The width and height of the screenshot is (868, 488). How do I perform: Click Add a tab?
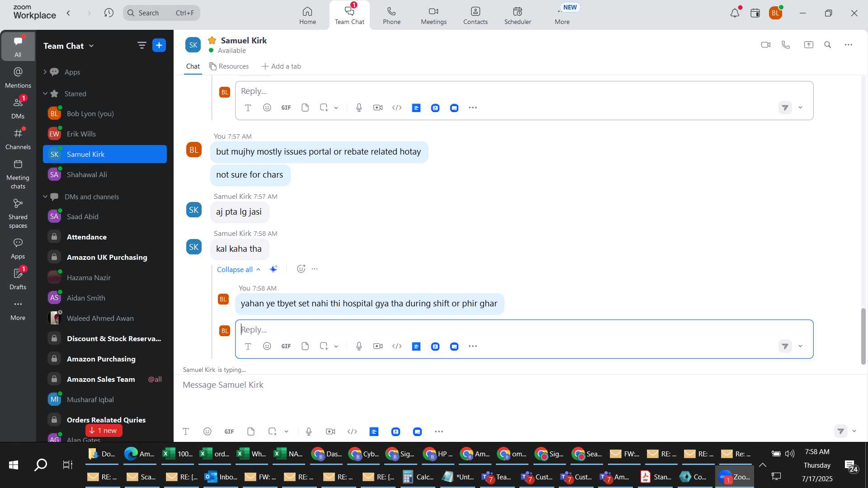[x=281, y=66]
